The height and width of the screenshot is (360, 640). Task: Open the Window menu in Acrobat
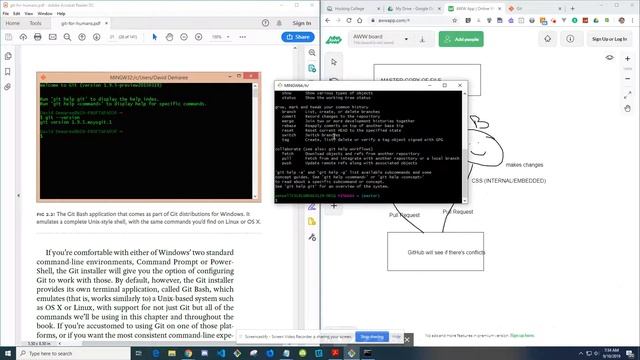(44, 13)
